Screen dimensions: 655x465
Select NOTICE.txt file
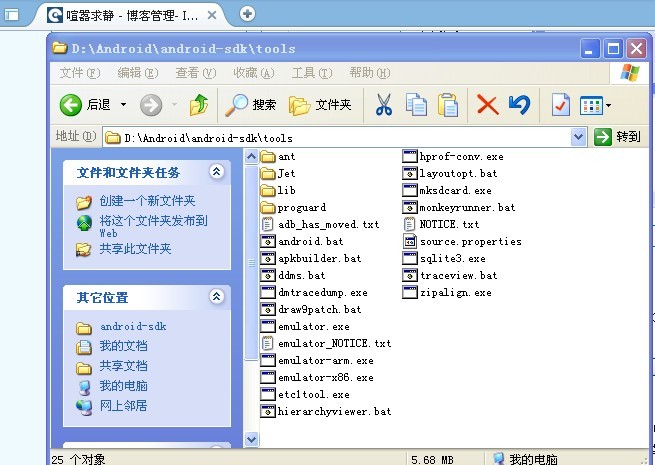tap(441, 225)
